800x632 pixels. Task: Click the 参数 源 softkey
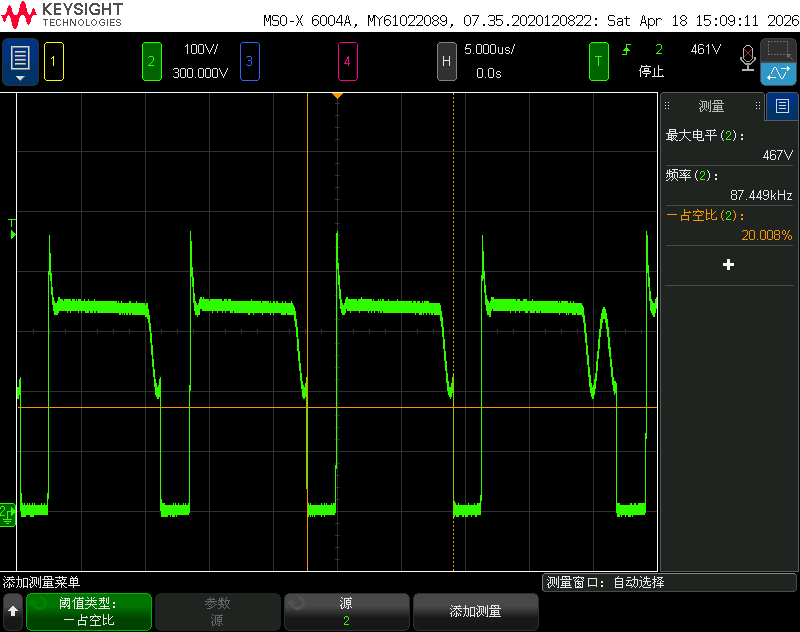(x=218, y=611)
